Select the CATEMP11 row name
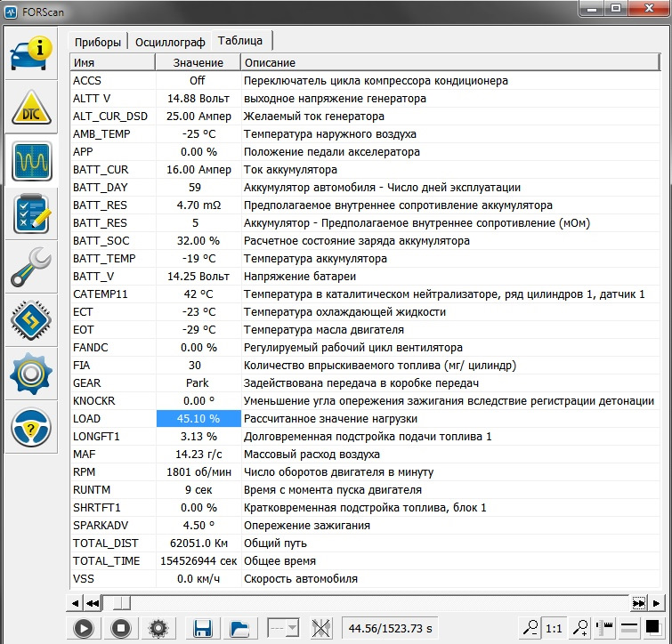672x644 pixels. point(101,294)
